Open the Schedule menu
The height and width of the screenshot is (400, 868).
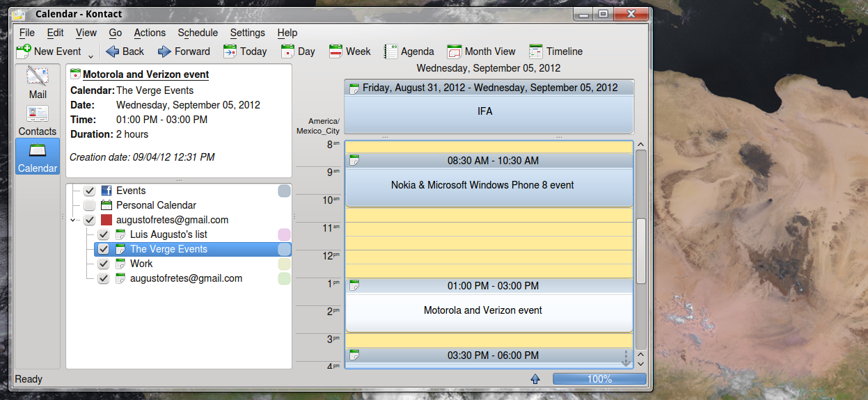pos(198,33)
